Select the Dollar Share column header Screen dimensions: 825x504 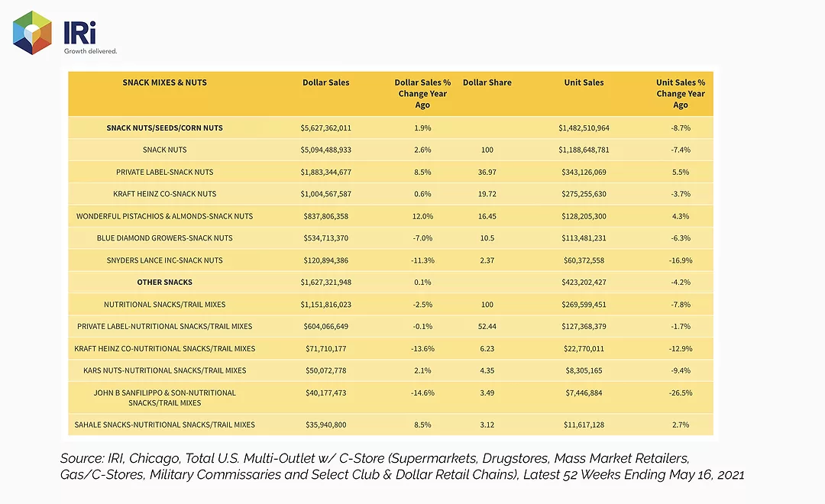click(x=487, y=82)
